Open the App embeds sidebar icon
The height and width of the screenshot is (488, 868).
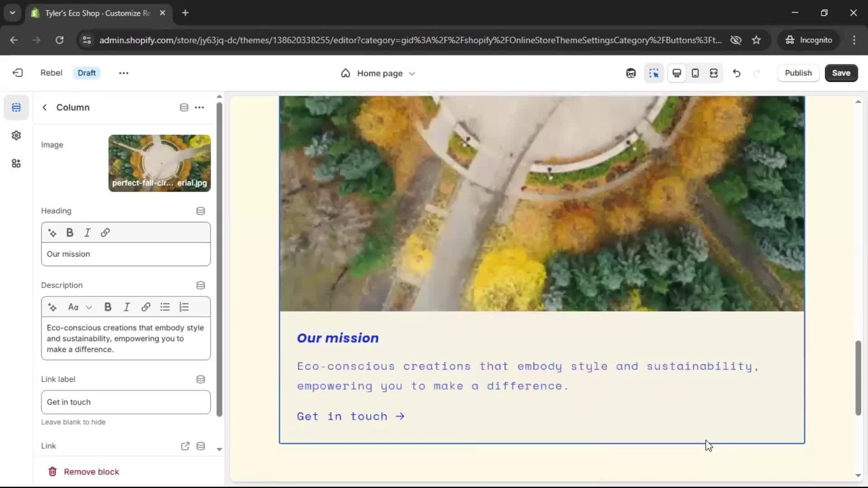coord(16,164)
